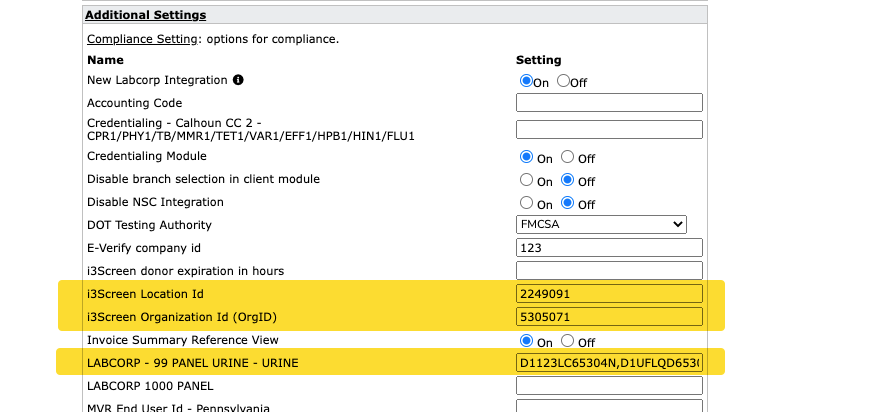Turn New Labcorp Integration Off

coord(563,80)
